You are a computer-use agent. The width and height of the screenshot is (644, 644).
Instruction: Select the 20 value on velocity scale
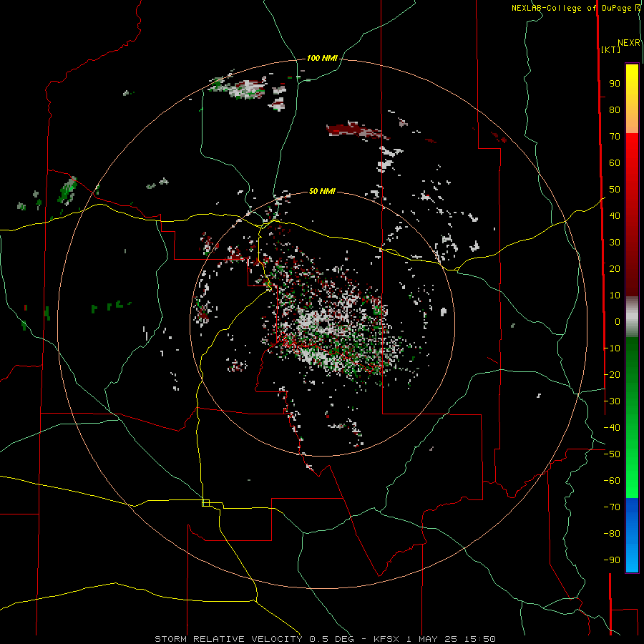(x=615, y=268)
